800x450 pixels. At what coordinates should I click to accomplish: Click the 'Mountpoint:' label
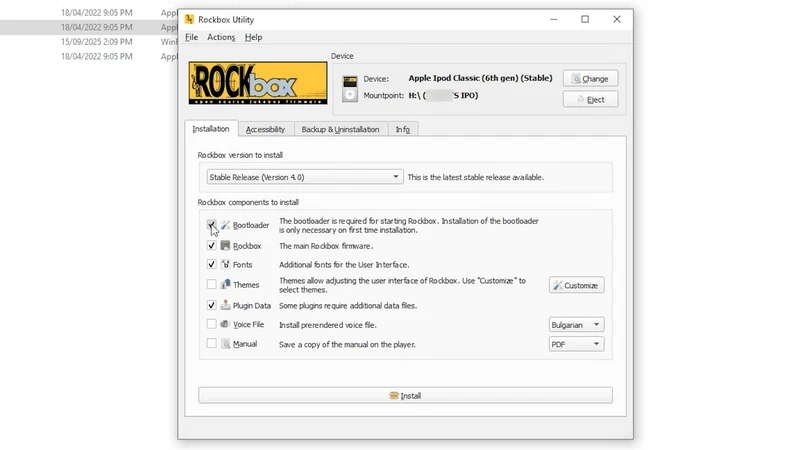[x=384, y=95]
